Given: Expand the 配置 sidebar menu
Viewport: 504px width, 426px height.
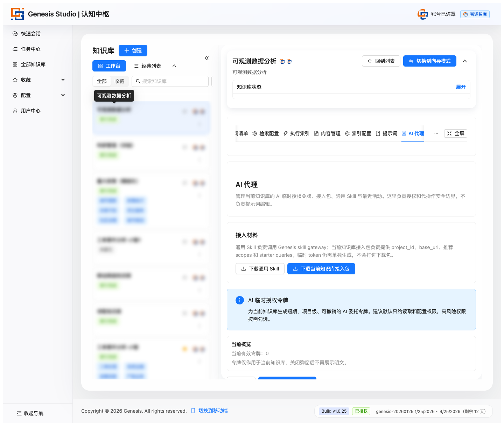Looking at the screenshot, I should 63,95.
